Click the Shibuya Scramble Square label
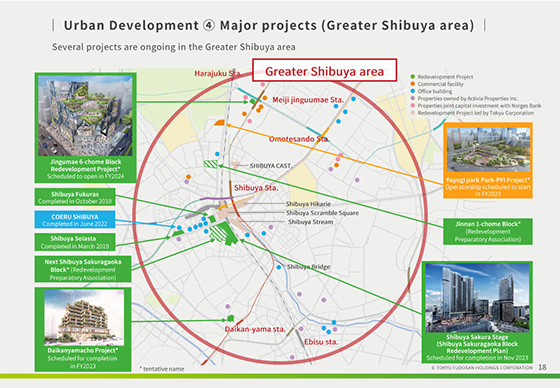Screen dimensions: 560x388 (x=322, y=213)
